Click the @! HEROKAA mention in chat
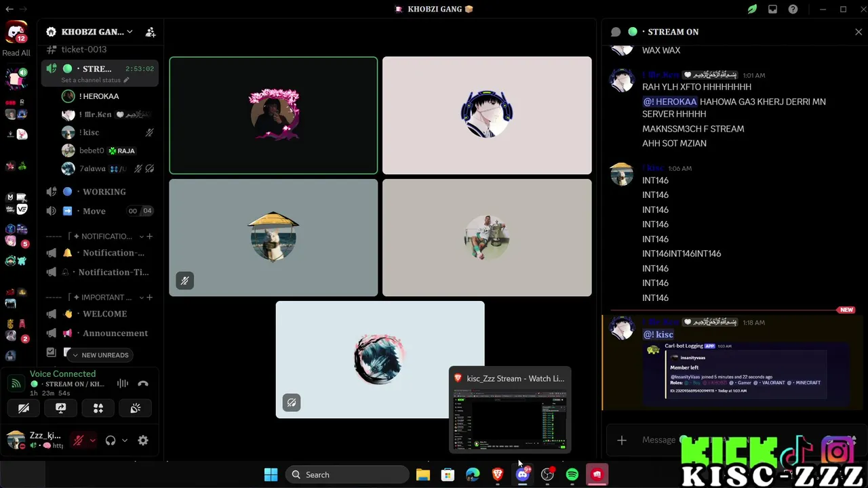The width and height of the screenshot is (868, 488). (x=670, y=102)
